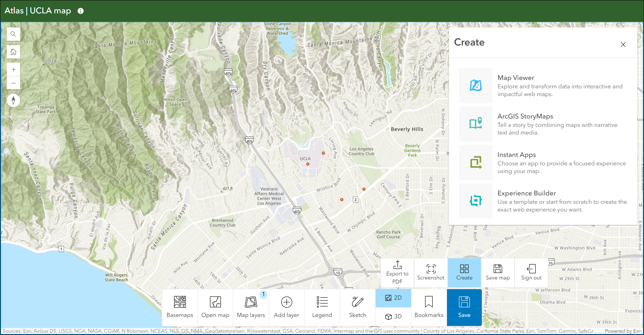Click the Home default extent button
The image size is (644, 335).
[13, 52]
